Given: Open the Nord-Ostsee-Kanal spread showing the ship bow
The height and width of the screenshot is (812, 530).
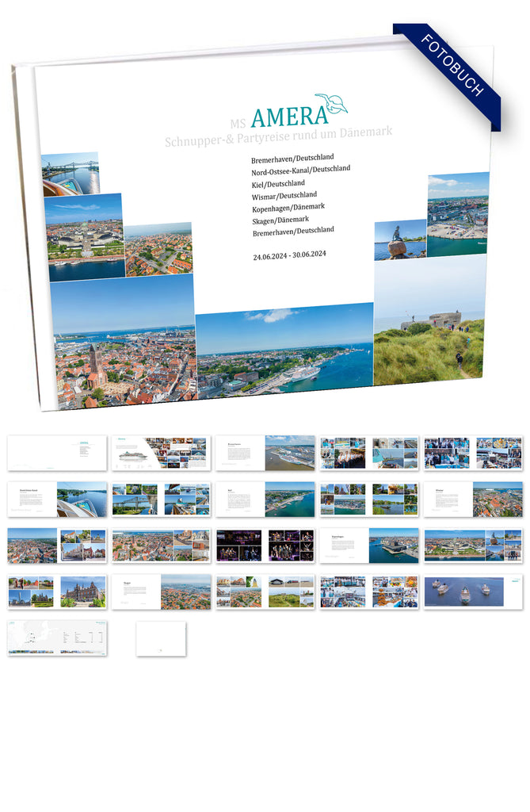Looking at the screenshot, I should (x=58, y=500).
